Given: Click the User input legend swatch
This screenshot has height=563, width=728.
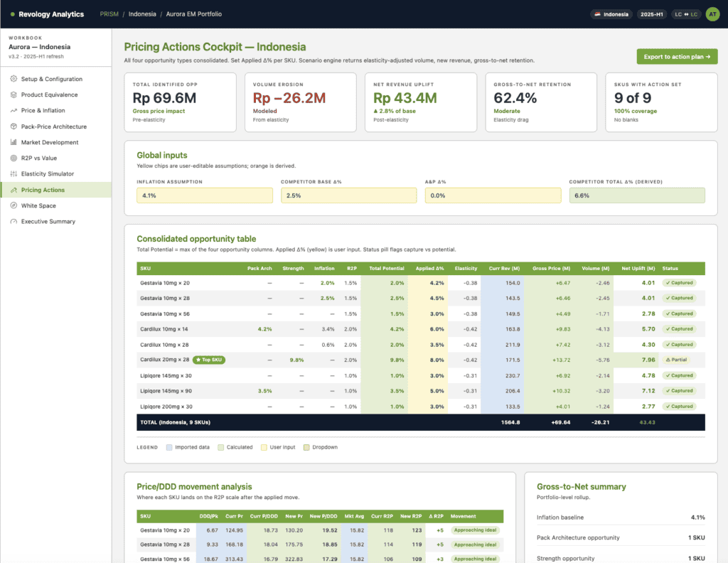Looking at the screenshot, I should tap(264, 447).
